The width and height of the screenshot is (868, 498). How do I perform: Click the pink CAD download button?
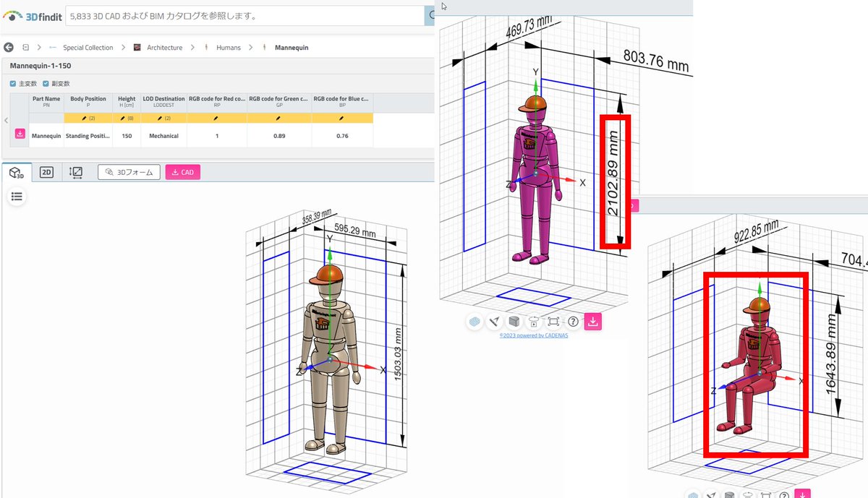182,171
